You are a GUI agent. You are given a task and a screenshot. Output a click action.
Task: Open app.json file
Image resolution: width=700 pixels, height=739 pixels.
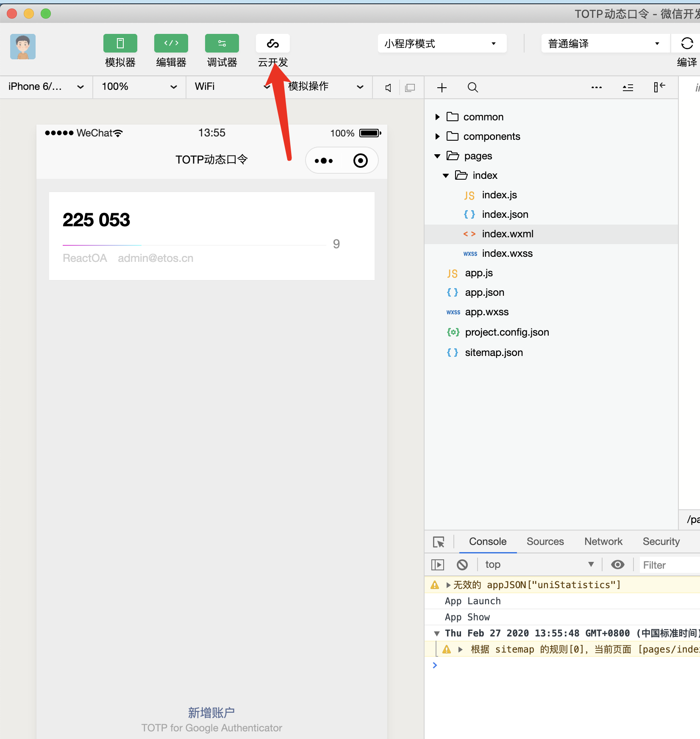pos(484,292)
